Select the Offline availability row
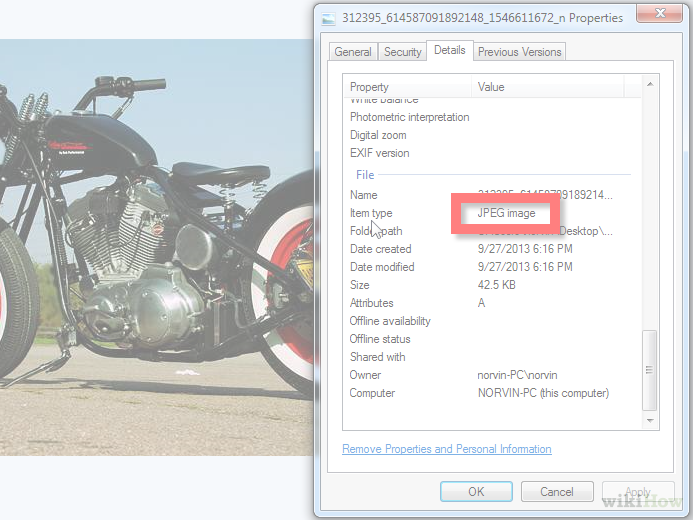The image size is (693, 520). click(492, 321)
